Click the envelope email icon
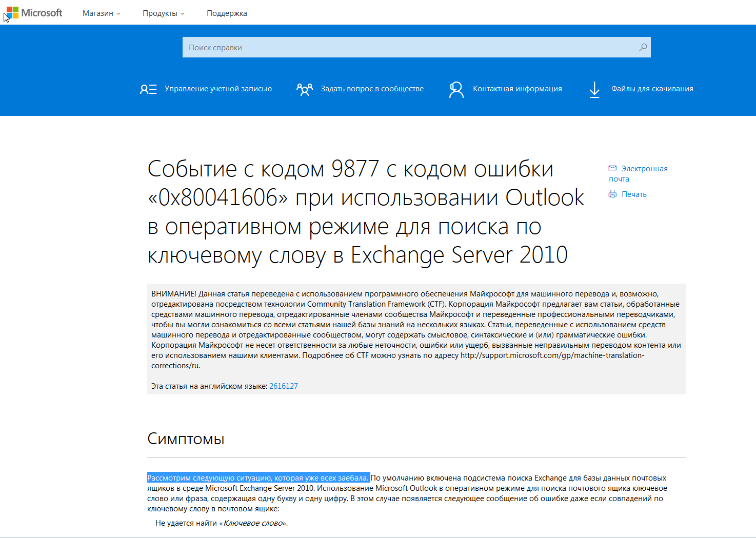The width and height of the screenshot is (756, 538). click(612, 168)
